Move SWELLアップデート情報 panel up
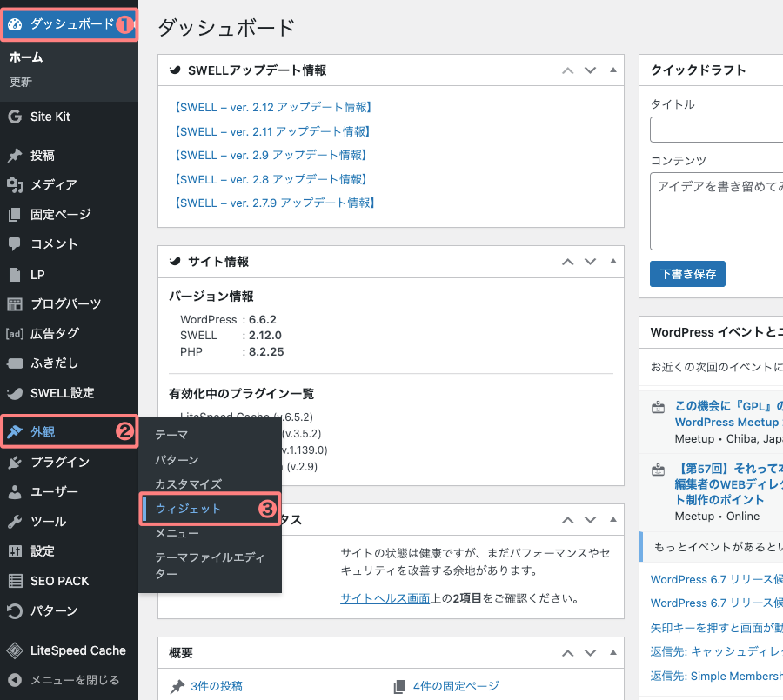783x700 pixels. (568, 70)
